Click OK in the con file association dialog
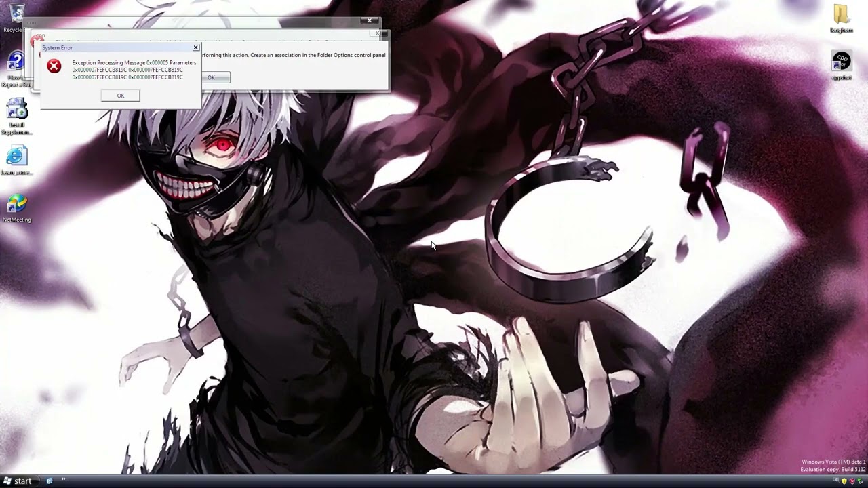The height and width of the screenshot is (488, 868). click(216, 77)
